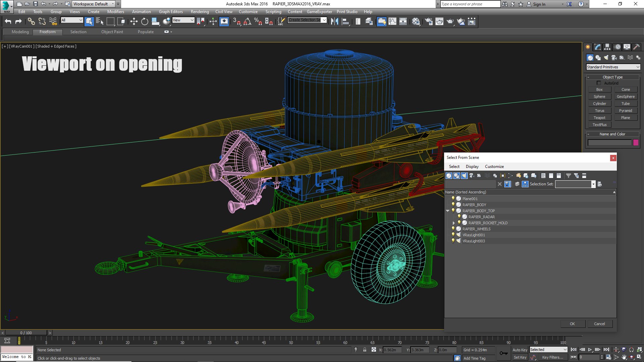The height and width of the screenshot is (362, 644).
Task: Open the Create Selection Set dropdown
Action: [x=307, y=20]
